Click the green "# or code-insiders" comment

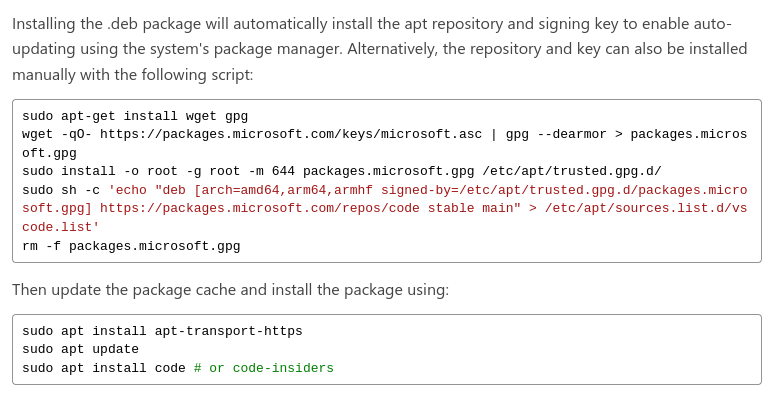click(264, 368)
